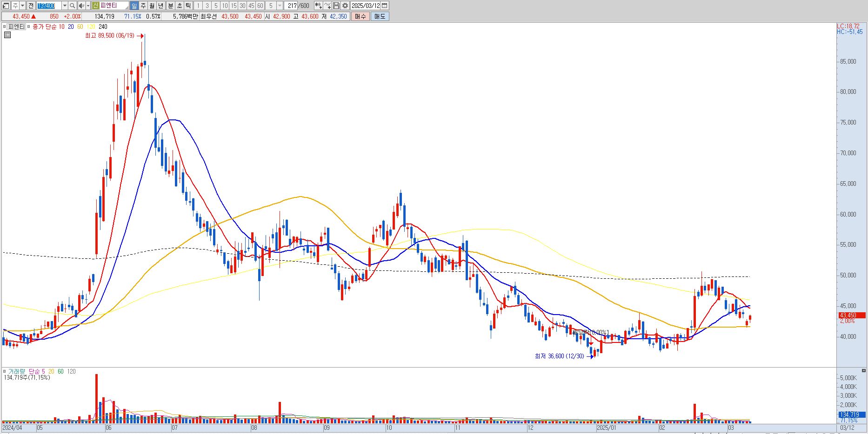Switch to the 주 weekly period tab
The width and height of the screenshot is (868, 434).
coord(143,6)
